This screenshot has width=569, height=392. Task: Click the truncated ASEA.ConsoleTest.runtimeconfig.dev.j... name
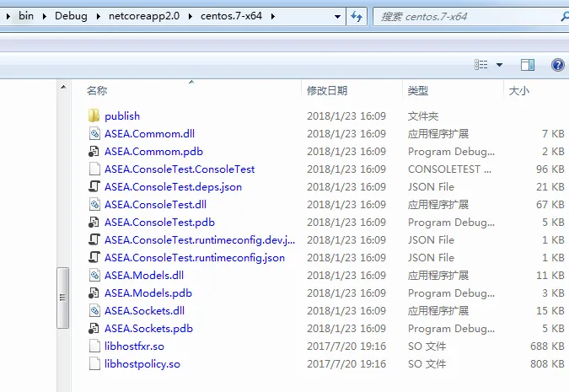(x=200, y=240)
